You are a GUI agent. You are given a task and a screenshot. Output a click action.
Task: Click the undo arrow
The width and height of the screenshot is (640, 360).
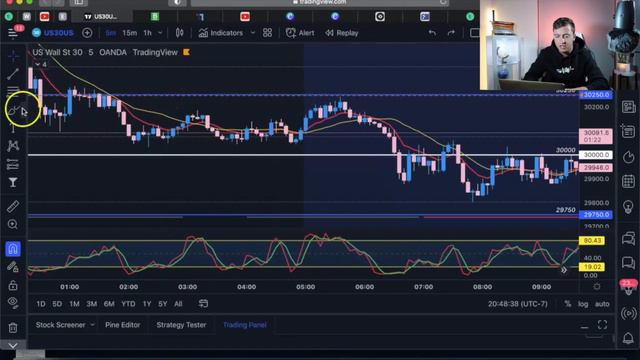[432, 33]
